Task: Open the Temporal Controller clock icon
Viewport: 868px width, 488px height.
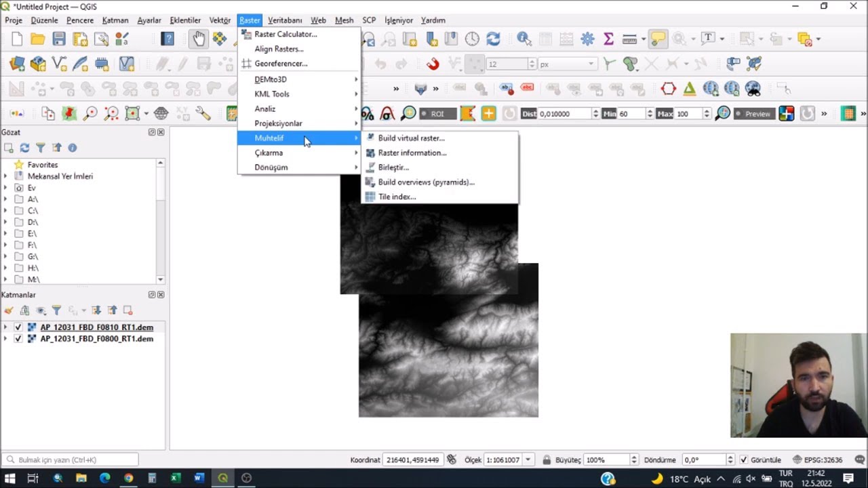Action: coord(472,39)
